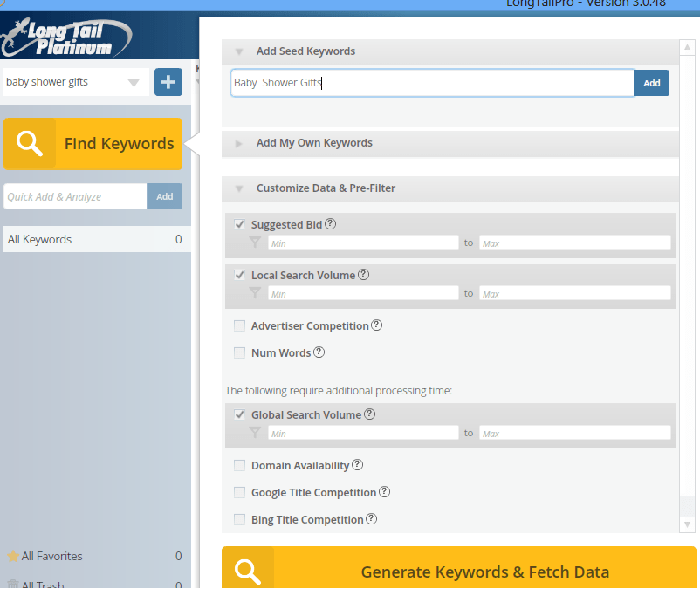Click the Suggested Bid filter funnel icon

(255, 243)
